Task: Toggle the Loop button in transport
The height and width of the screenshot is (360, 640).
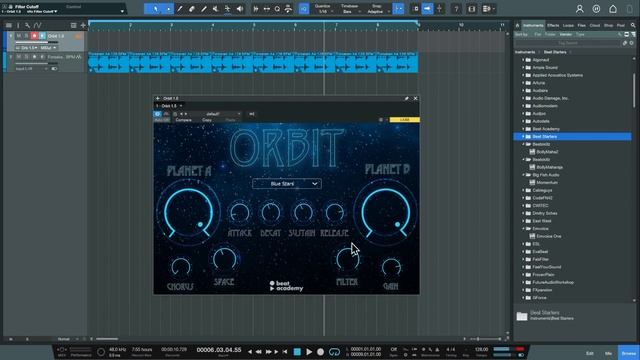Action: (334, 352)
